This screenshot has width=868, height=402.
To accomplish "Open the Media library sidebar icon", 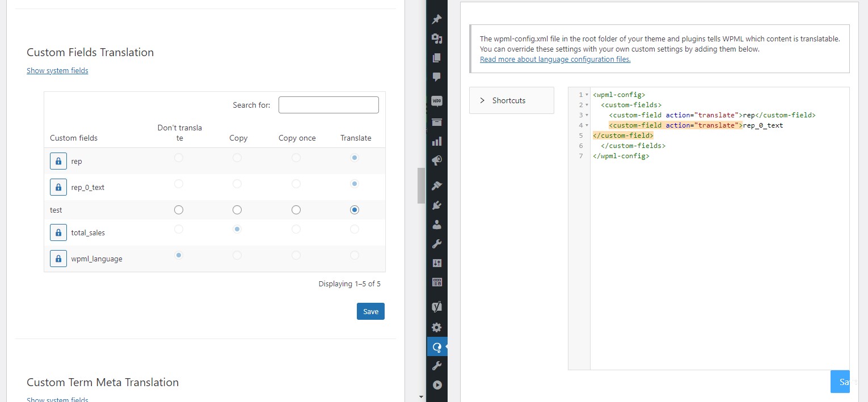I will [437, 39].
